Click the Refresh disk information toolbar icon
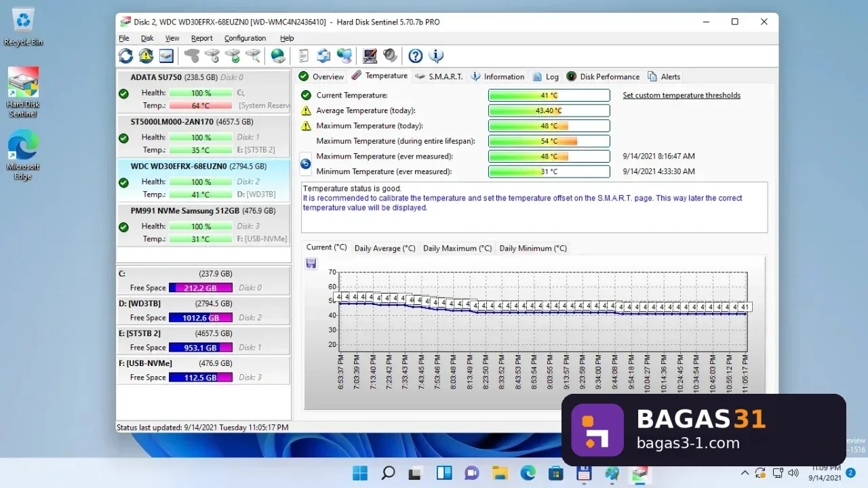 point(126,56)
